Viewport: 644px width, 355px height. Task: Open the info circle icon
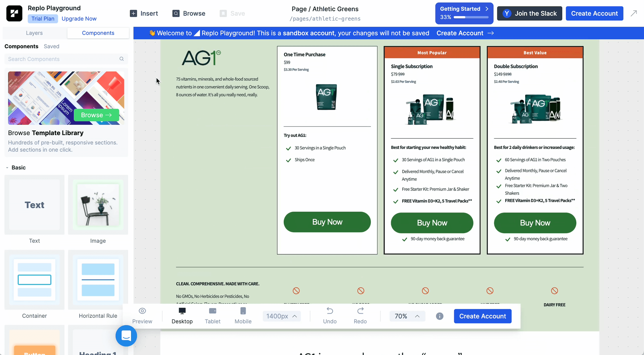tap(439, 316)
